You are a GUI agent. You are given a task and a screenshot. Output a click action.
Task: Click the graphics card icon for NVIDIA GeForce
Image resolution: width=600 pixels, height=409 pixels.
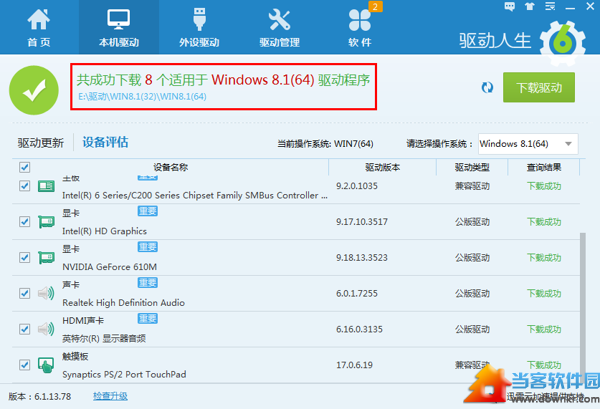click(46, 258)
